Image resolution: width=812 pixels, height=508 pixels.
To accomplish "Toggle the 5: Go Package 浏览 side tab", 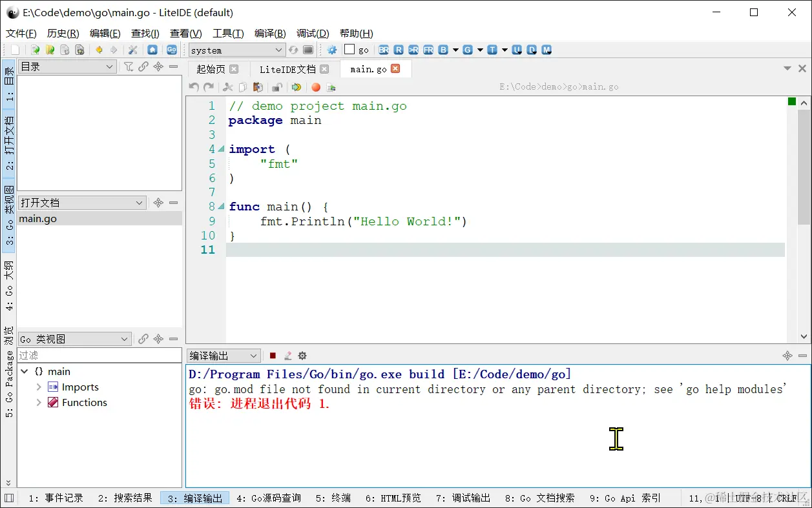I will point(9,372).
